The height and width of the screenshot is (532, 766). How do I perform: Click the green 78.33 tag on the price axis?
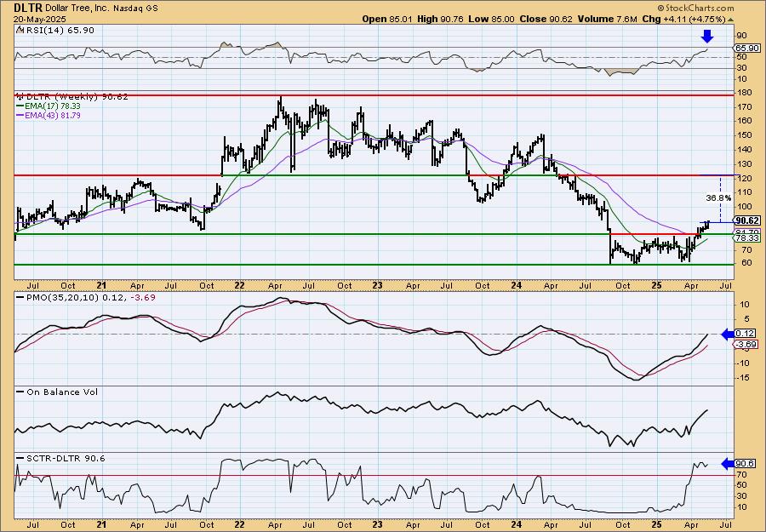click(x=748, y=237)
